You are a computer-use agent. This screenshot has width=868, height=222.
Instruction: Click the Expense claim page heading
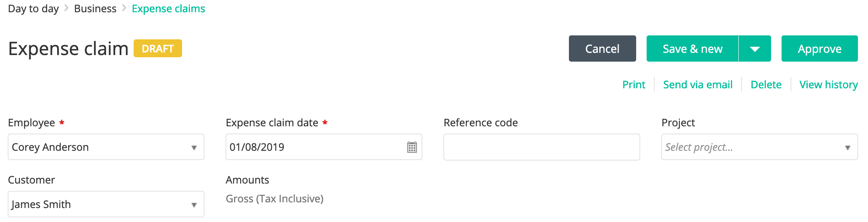68,49
